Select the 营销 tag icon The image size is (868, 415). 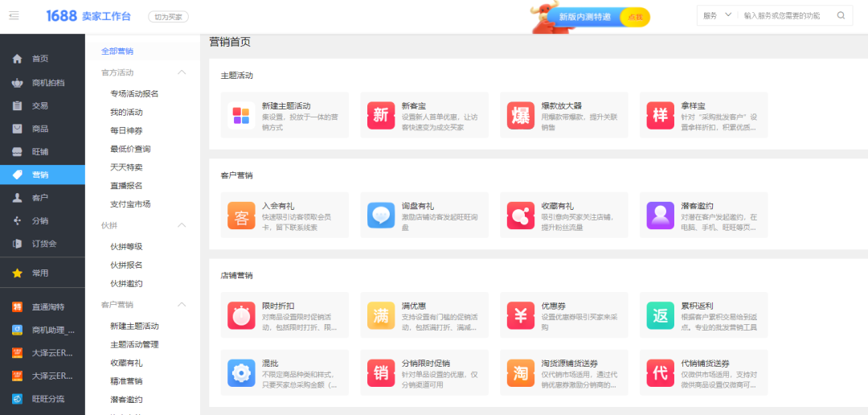[x=17, y=175]
